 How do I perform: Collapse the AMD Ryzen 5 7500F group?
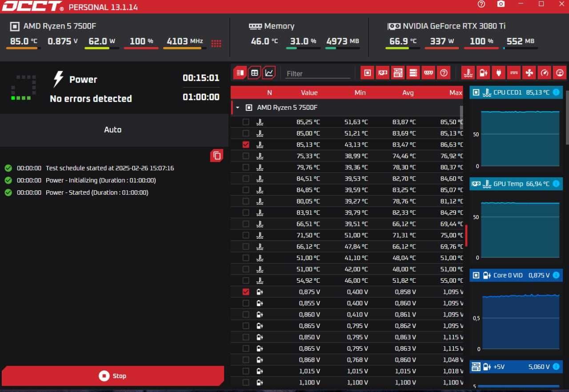237,108
